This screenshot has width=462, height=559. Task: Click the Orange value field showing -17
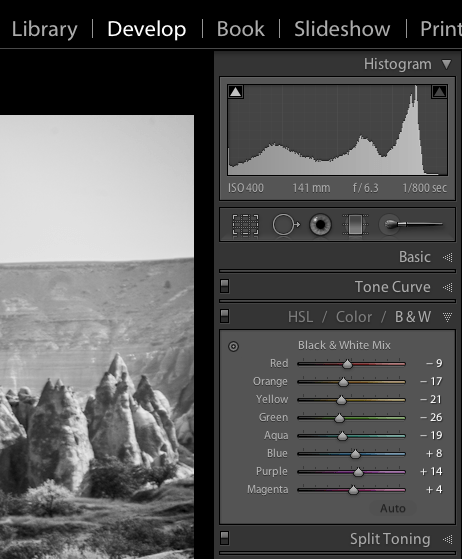[x=431, y=381]
